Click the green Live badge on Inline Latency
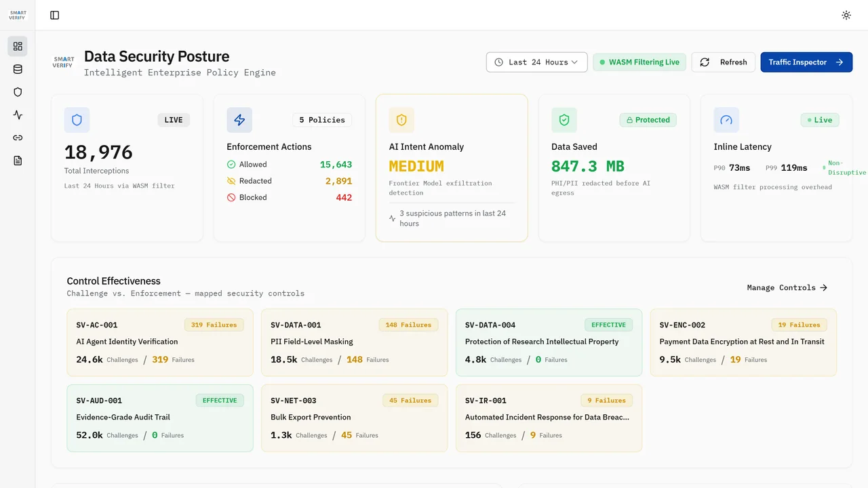 pos(820,120)
